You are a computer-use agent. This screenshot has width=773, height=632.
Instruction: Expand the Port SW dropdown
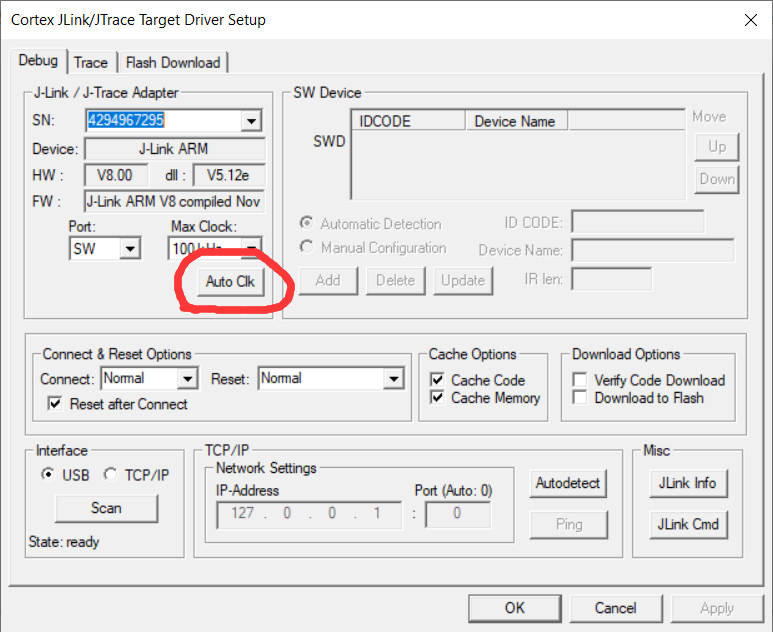130,248
